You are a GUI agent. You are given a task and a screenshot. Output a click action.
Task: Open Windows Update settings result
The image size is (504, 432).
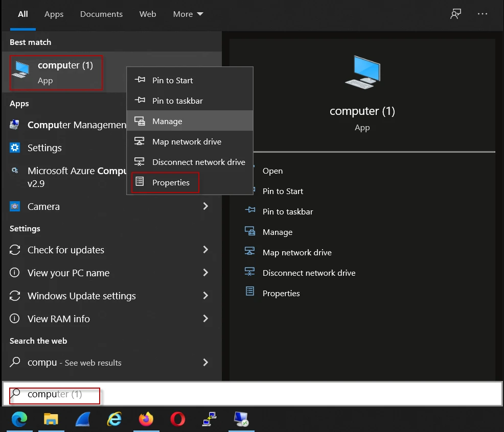point(111,296)
